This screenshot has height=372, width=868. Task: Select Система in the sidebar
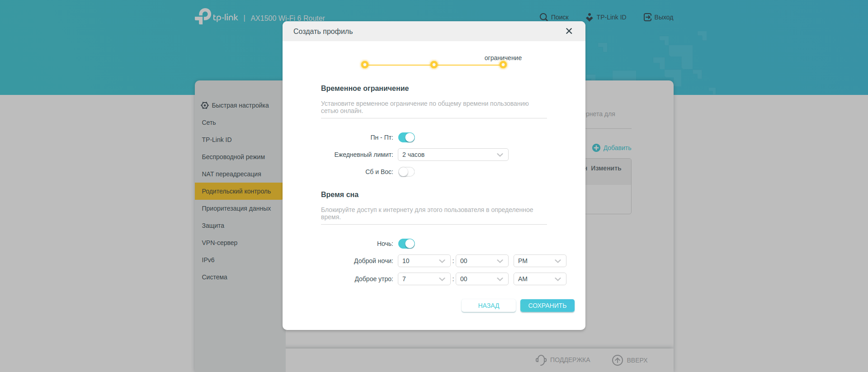(214, 277)
